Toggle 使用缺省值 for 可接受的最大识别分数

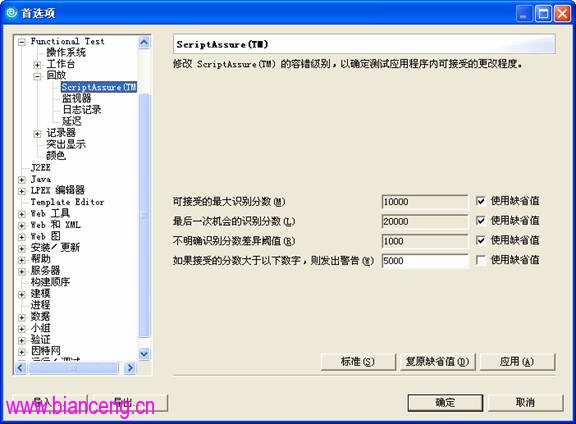point(480,201)
